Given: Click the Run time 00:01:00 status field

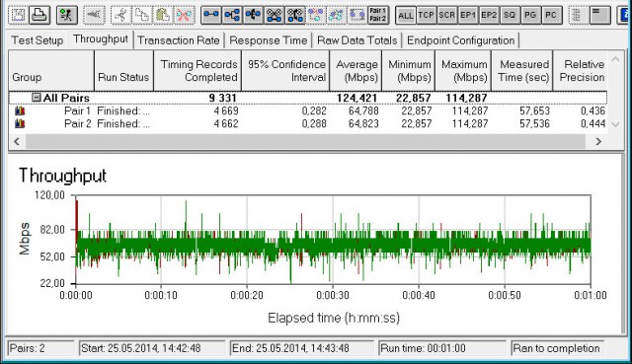Looking at the screenshot, I should click(x=442, y=348).
